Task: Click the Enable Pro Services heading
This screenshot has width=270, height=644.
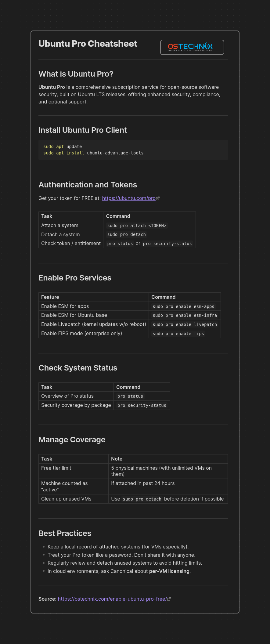Action: 75,278
